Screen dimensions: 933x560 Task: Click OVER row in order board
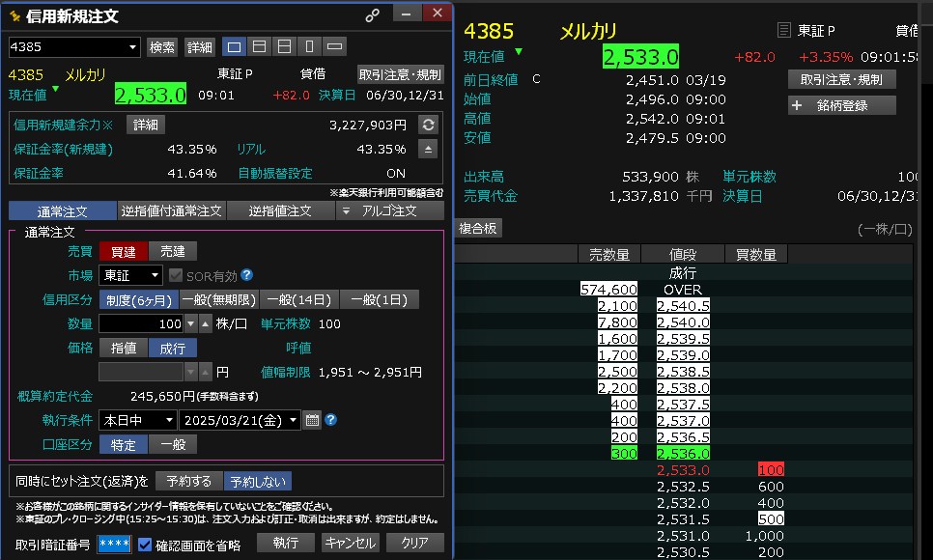[683, 290]
